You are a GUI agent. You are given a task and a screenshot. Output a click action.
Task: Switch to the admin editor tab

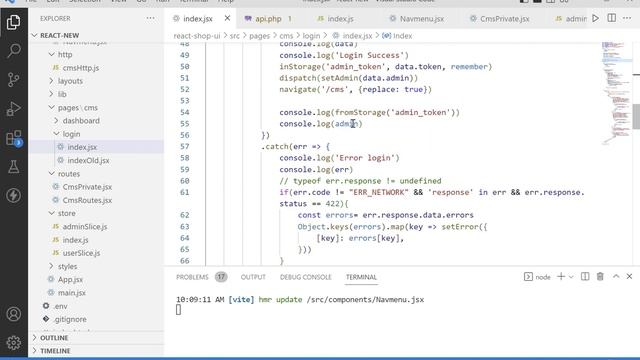point(571,19)
